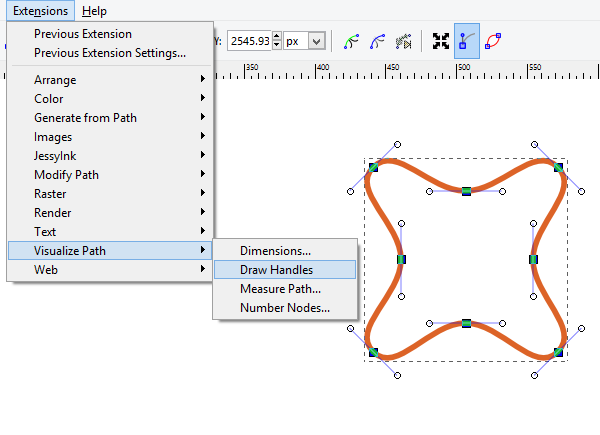
Task: Toggle show path outline icon
Action: (x=493, y=41)
